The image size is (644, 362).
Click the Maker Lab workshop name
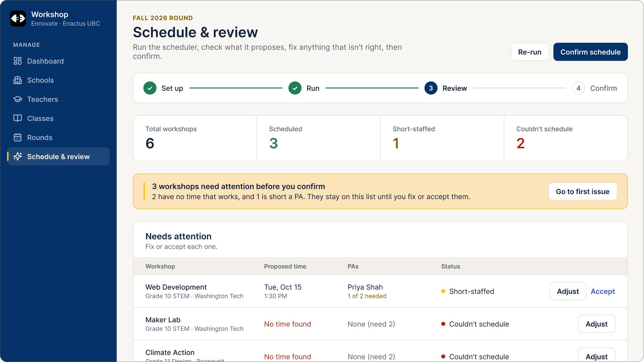tap(163, 320)
